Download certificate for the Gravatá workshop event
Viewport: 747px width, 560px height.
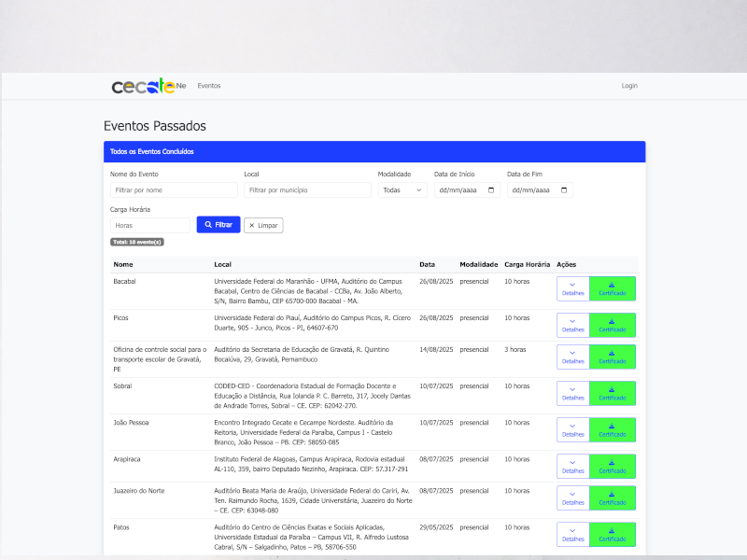[613, 357]
